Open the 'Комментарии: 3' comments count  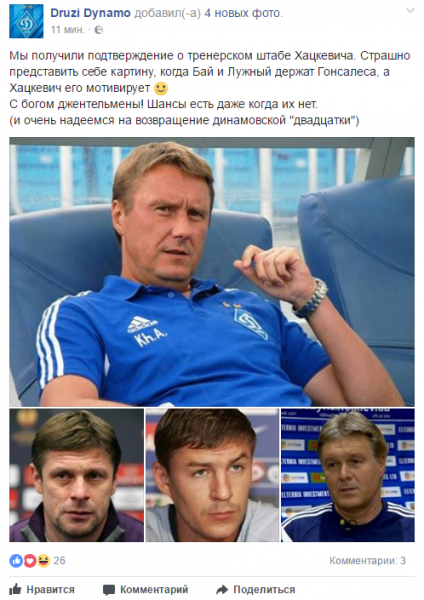(367, 561)
